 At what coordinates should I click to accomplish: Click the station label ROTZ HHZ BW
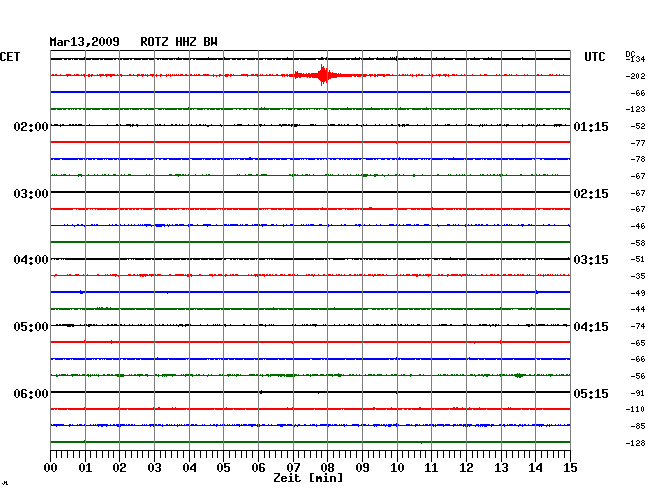(x=179, y=42)
